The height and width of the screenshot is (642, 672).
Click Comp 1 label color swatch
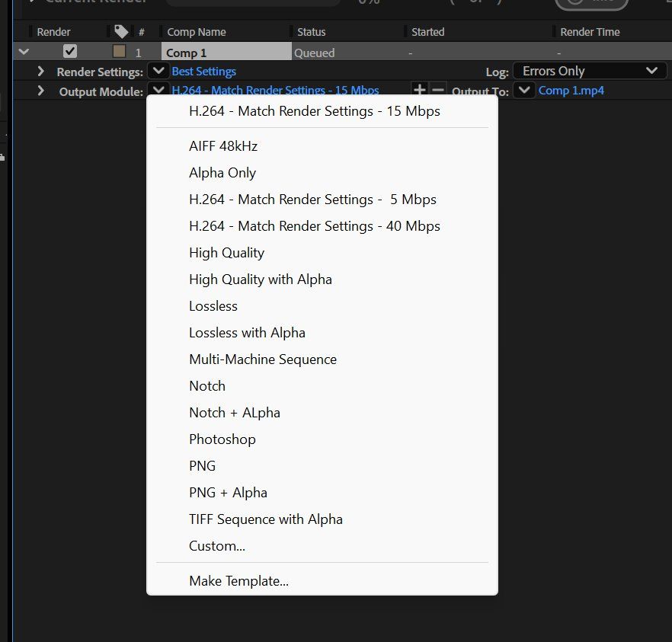pyautogui.click(x=119, y=52)
